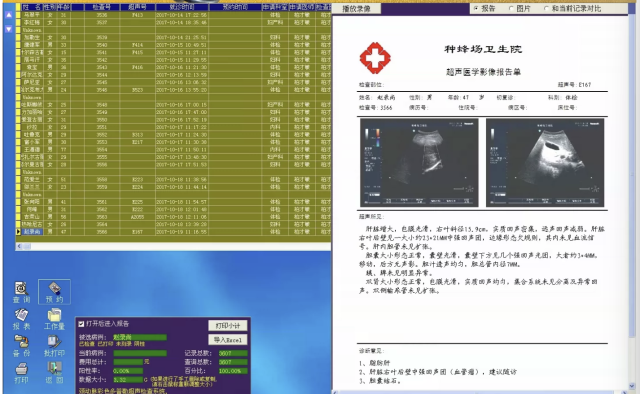
Task: Click the 性别 column header
Action: [x=49, y=7]
